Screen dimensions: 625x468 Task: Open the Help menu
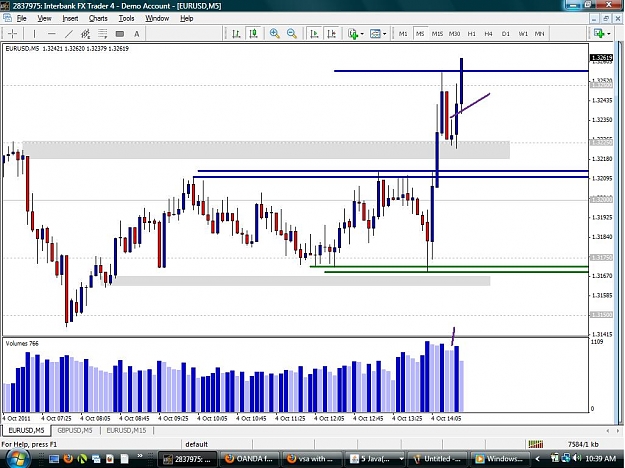tap(187, 18)
